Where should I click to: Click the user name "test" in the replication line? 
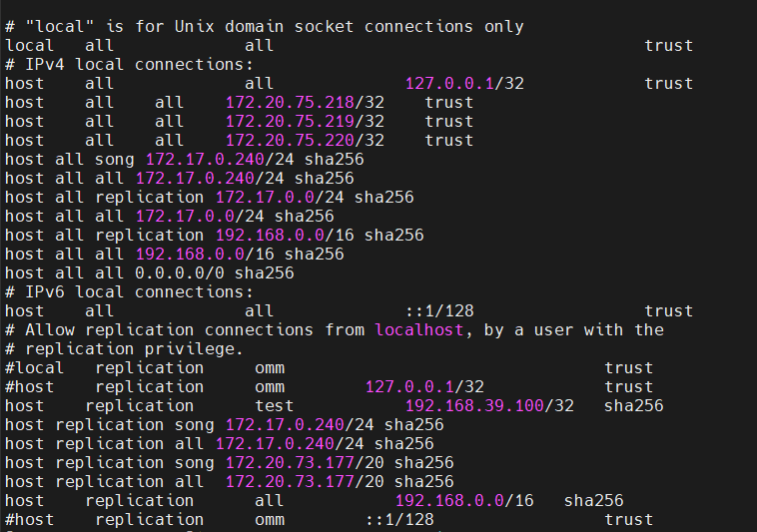(275, 405)
